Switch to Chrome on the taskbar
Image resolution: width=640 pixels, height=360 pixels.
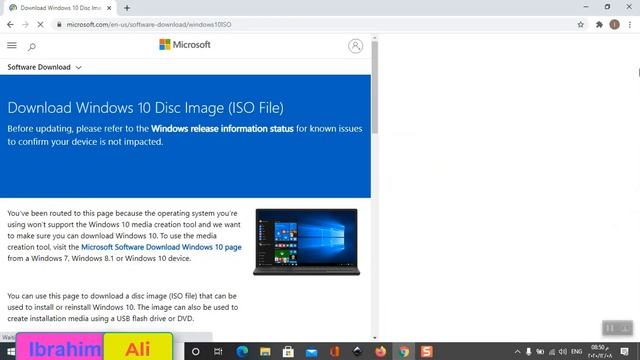click(x=404, y=351)
